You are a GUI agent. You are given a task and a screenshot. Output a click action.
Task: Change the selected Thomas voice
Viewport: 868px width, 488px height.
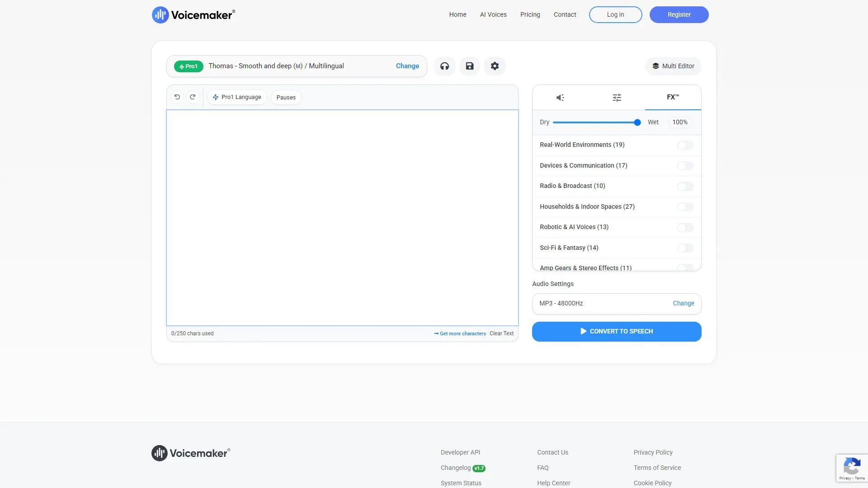coord(407,66)
